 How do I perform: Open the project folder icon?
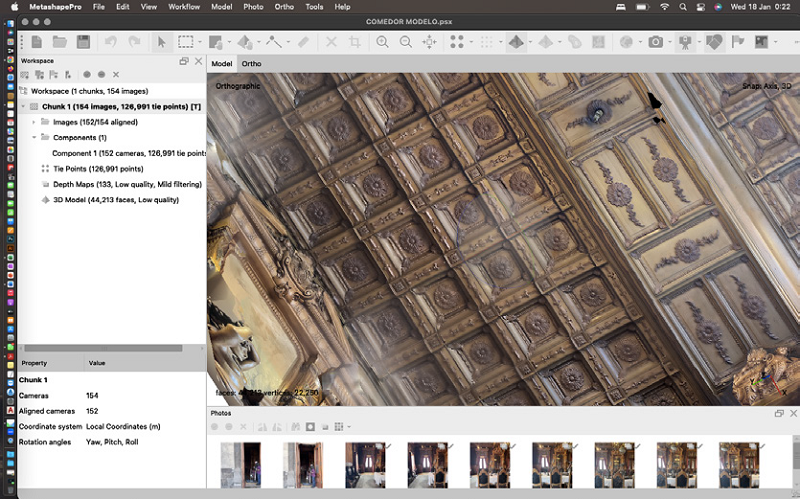click(60, 42)
